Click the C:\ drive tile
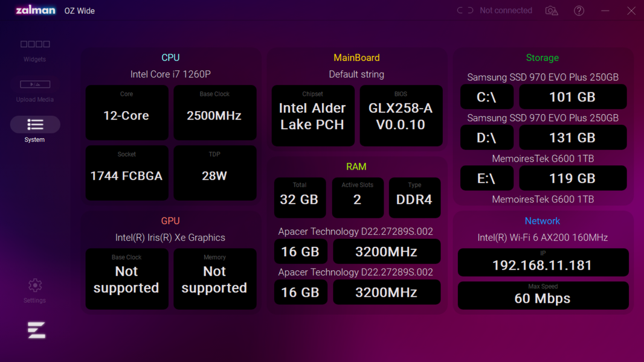 [x=487, y=97]
